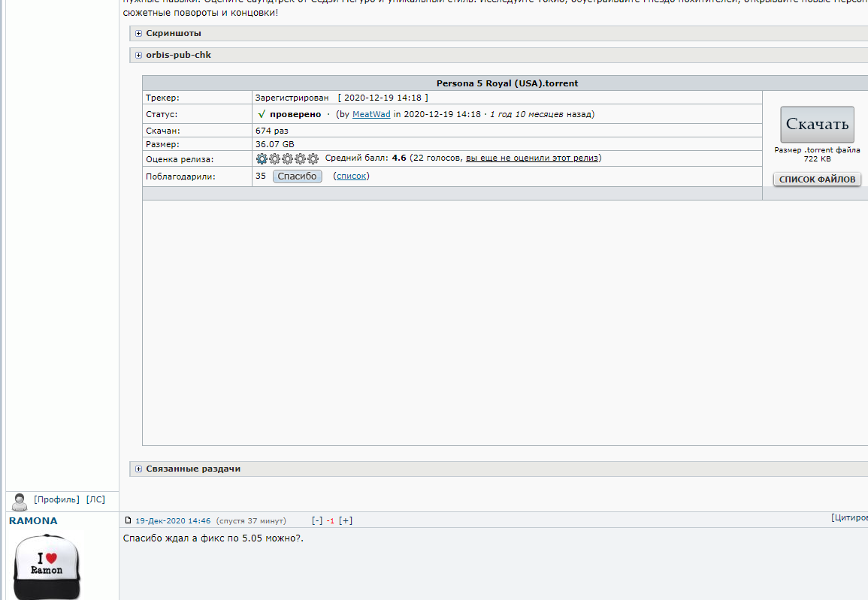Click the Скачан label
Screen dimensions: 868x600
(x=163, y=131)
